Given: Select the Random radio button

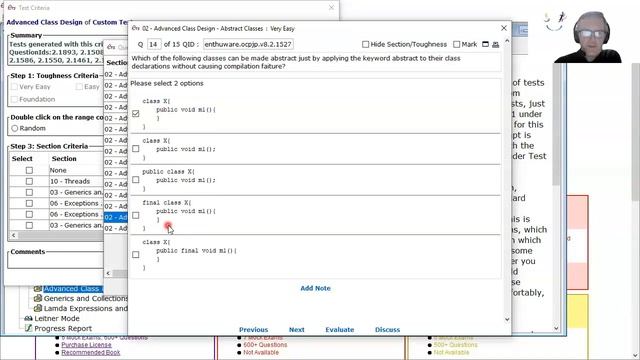Looking at the screenshot, I should pos(15,128).
